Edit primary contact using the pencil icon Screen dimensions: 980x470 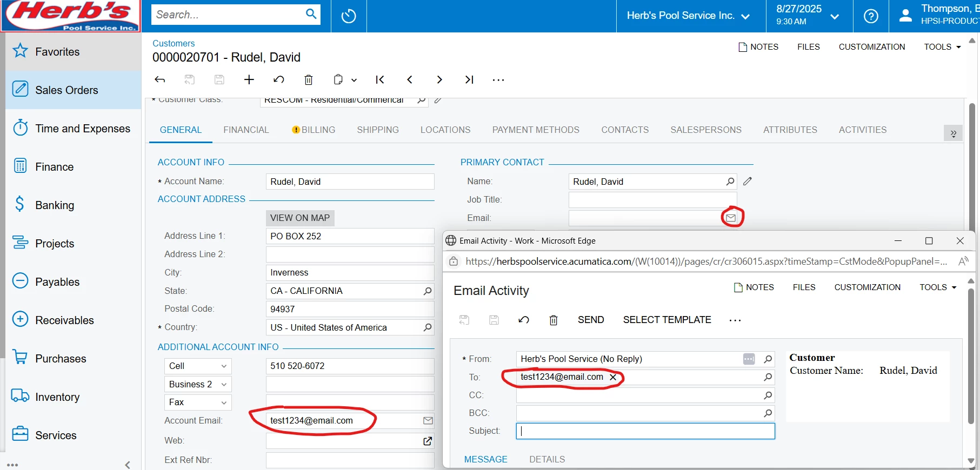(748, 182)
